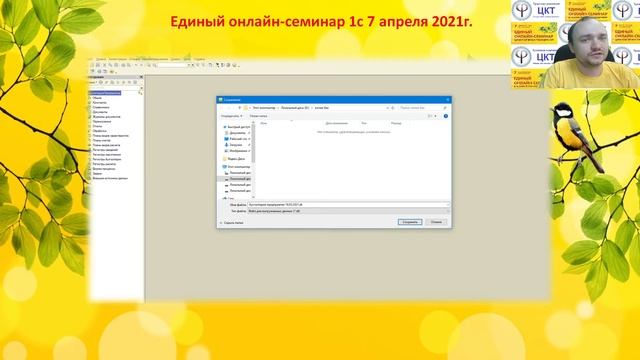
Task: Sort by the Дата изменения column header
Action: pos(337,123)
